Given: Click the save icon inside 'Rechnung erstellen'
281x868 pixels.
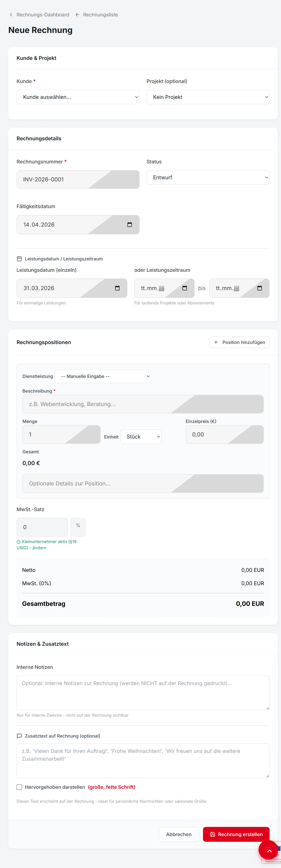Looking at the screenshot, I should (213, 834).
